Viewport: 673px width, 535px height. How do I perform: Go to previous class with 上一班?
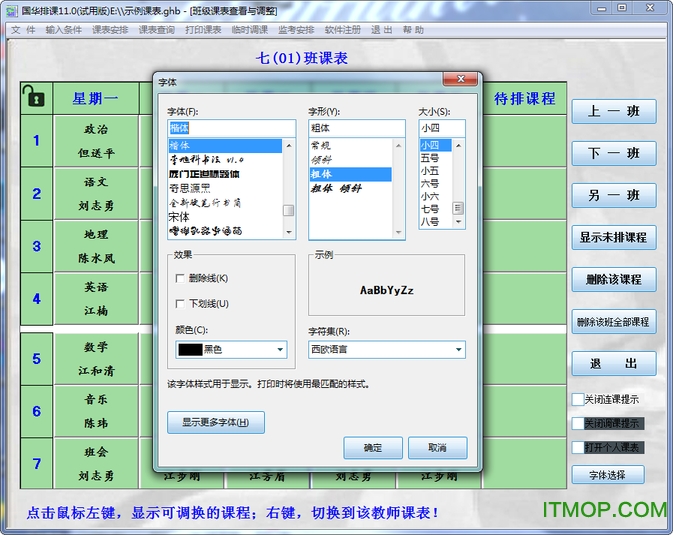click(614, 112)
